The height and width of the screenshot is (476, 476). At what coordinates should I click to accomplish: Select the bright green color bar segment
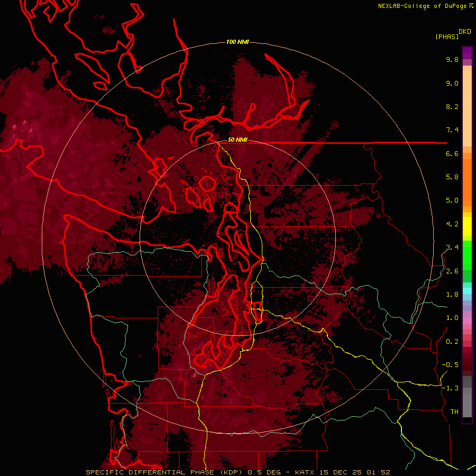tap(467, 255)
